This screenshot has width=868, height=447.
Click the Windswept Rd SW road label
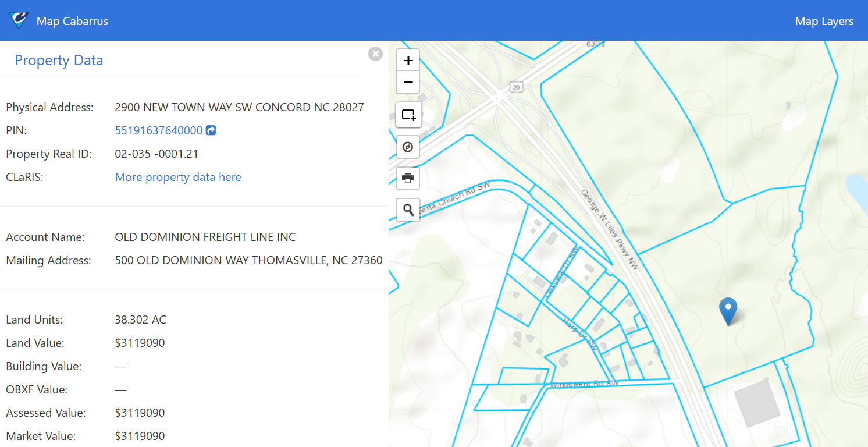click(x=584, y=384)
